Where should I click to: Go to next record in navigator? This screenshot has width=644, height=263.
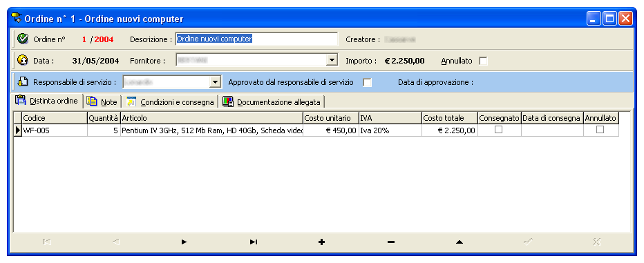click(184, 242)
